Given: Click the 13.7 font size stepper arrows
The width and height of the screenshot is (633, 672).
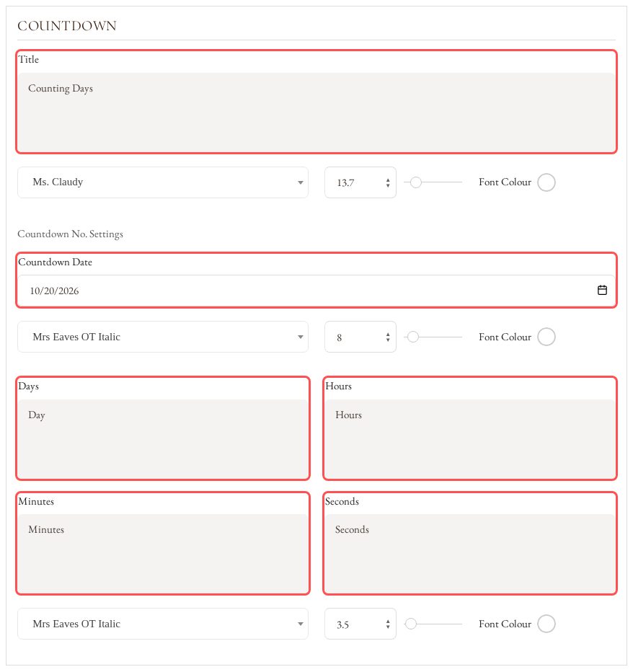Looking at the screenshot, I should point(387,182).
